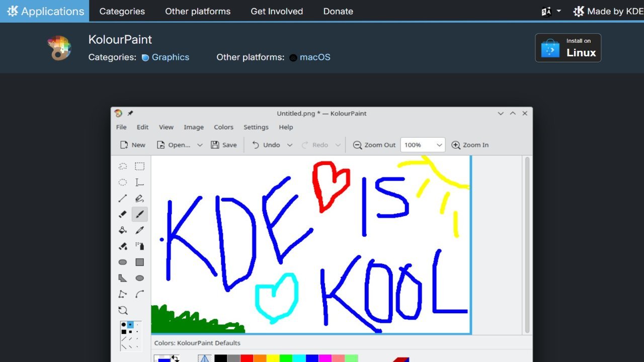Expand the Redo history dropdown arrow
The width and height of the screenshot is (644, 362).
pos(338,145)
